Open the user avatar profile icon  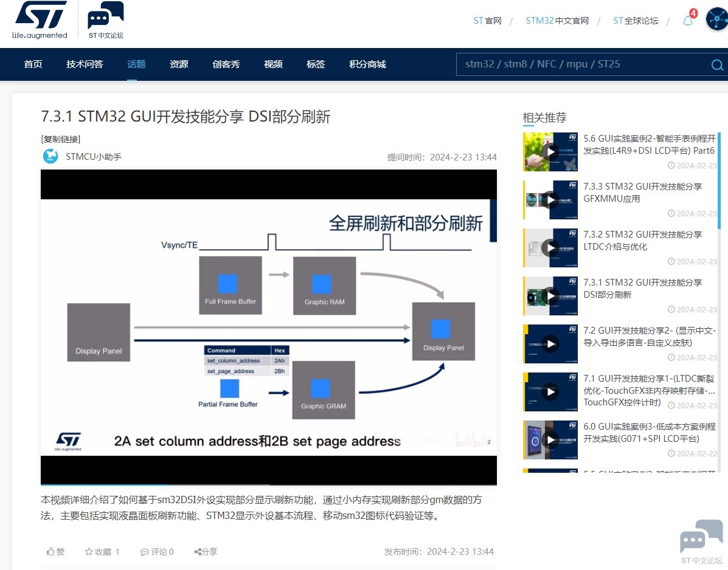(x=717, y=19)
